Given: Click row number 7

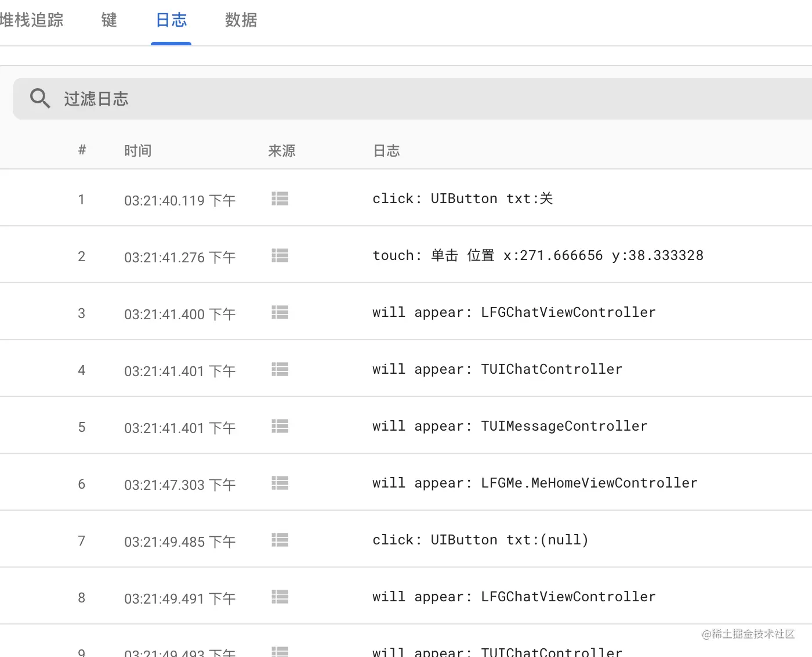Looking at the screenshot, I should 82,541.
